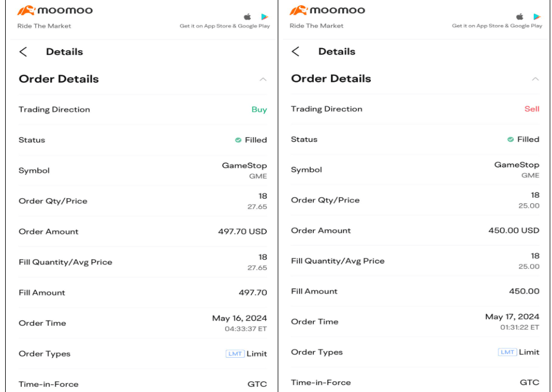Click the moomoo logo above the Buy order
The height and width of the screenshot is (392, 552).
point(55,11)
